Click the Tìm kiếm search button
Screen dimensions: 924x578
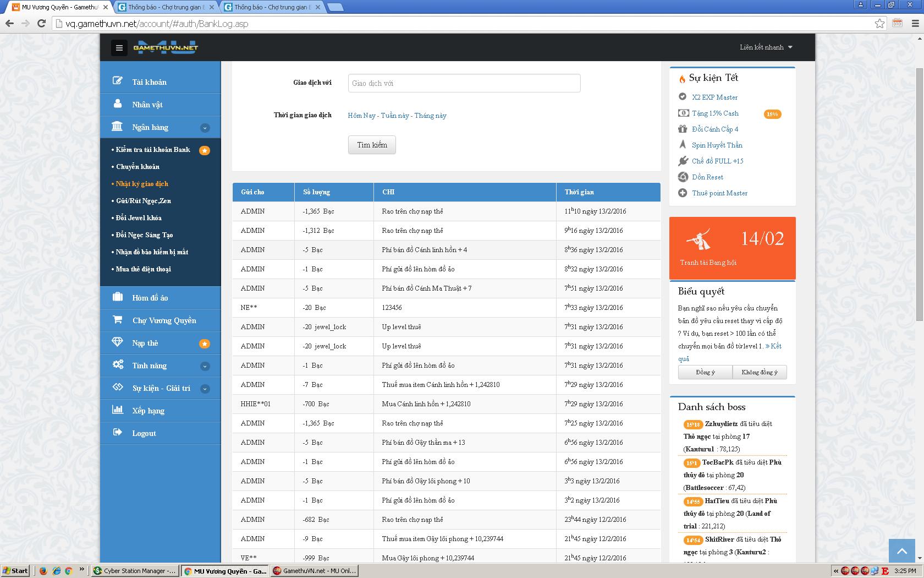(372, 145)
